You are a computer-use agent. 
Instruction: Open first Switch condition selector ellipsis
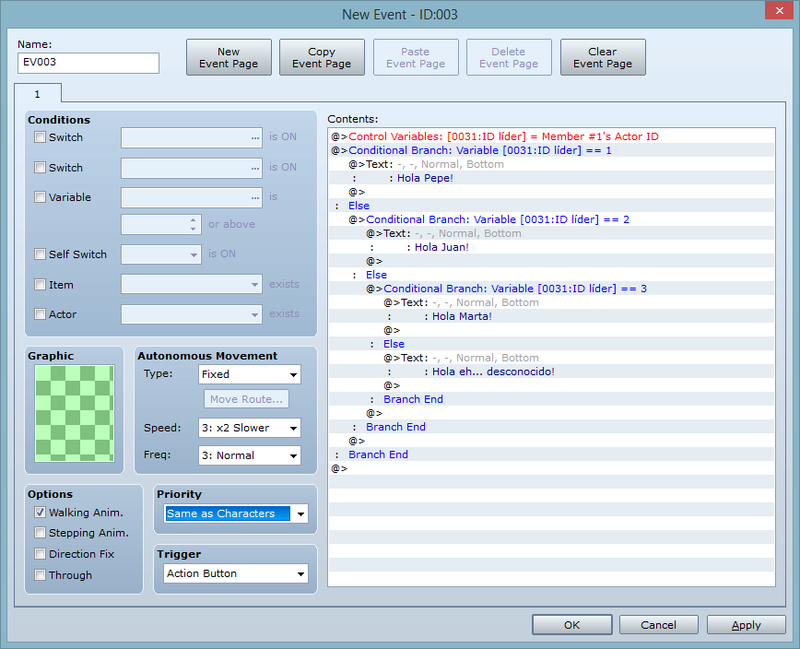click(x=255, y=138)
